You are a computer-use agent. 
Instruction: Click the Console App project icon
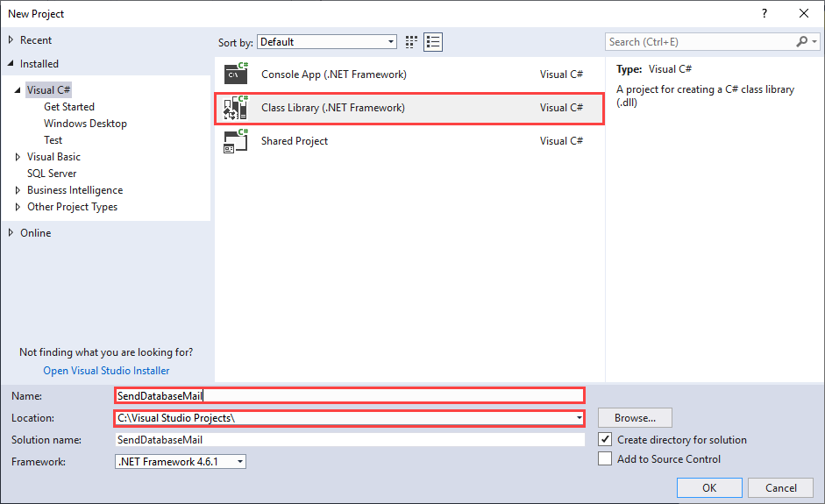click(236, 75)
